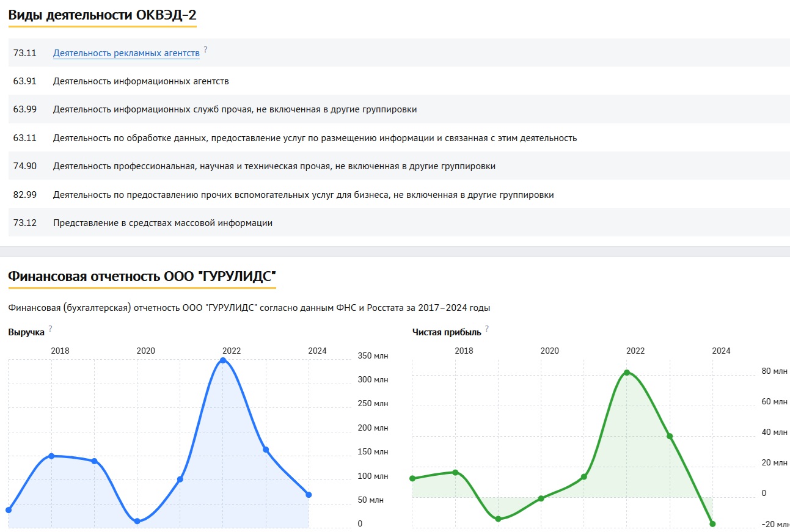Screen dimensions: 790x532
Task: Click the 2024 negative point on net profit chart
Action: [x=712, y=523]
